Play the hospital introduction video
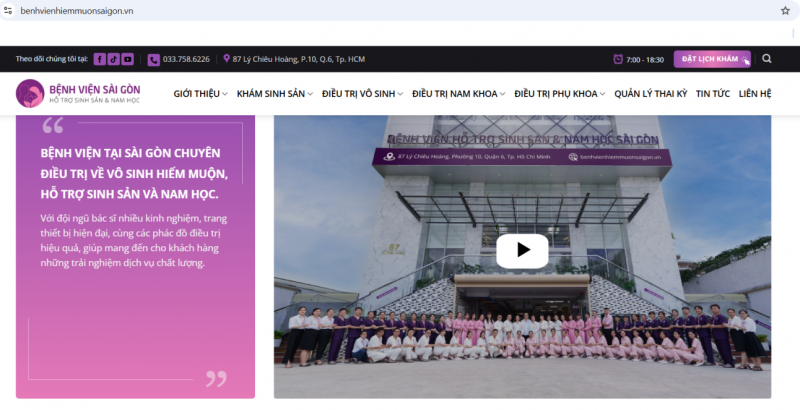 (522, 250)
